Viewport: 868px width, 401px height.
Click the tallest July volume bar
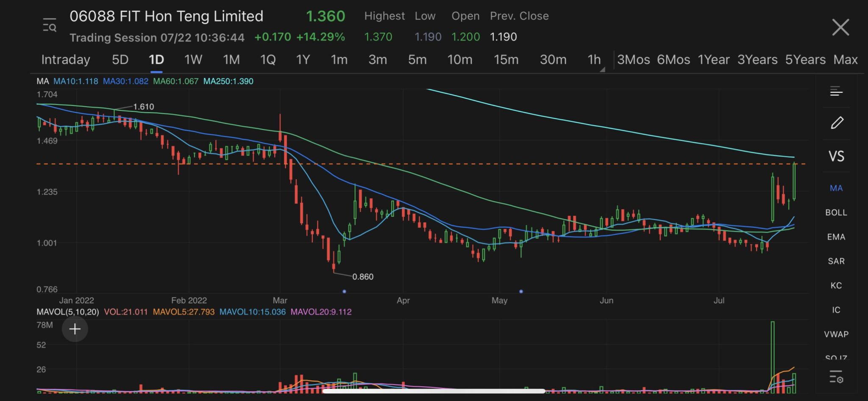[773, 357]
